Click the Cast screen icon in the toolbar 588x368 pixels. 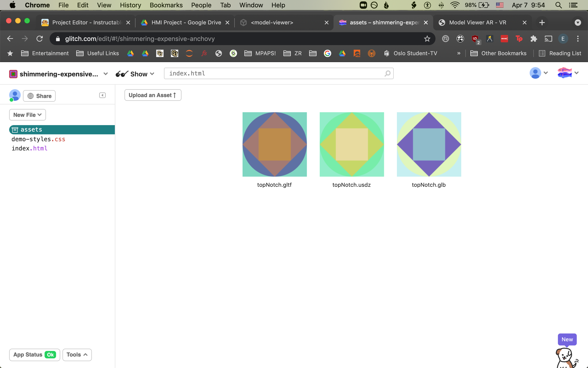(x=548, y=39)
